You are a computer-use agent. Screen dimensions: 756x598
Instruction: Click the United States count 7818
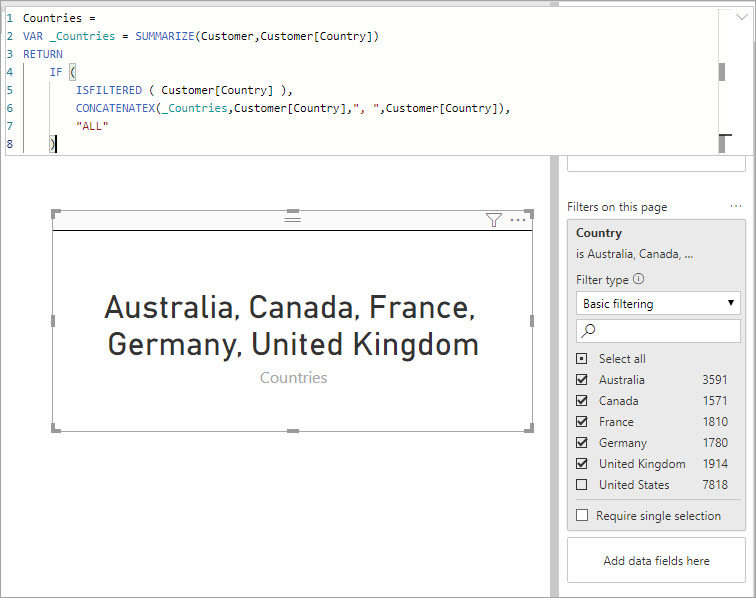[x=715, y=484]
